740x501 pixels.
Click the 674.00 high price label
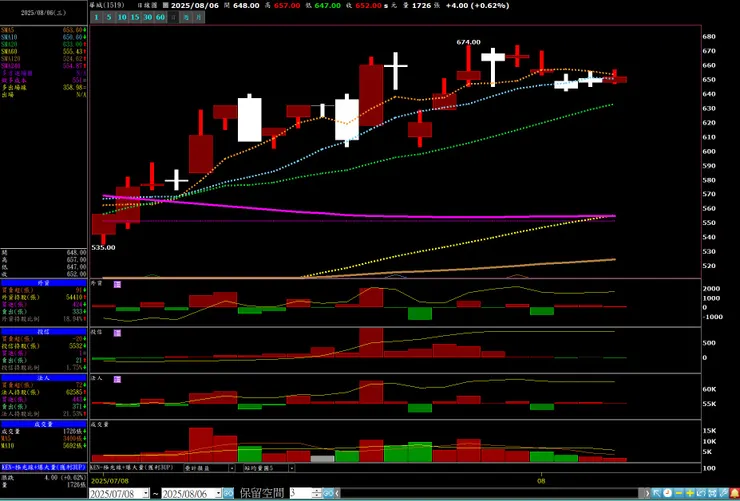pos(468,42)
